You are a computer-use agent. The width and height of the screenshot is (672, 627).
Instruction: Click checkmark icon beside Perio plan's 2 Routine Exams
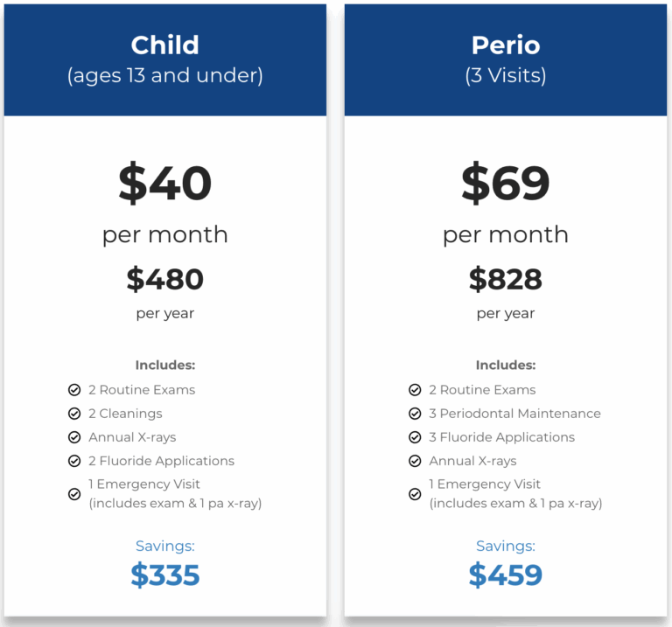pos(415,390)
